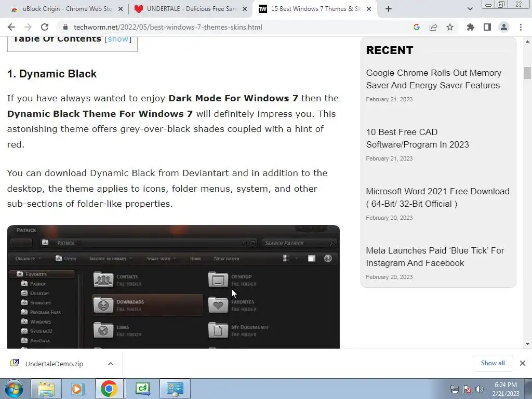Expand the UndertaleDemo.zip options chevron

(111, 364)
